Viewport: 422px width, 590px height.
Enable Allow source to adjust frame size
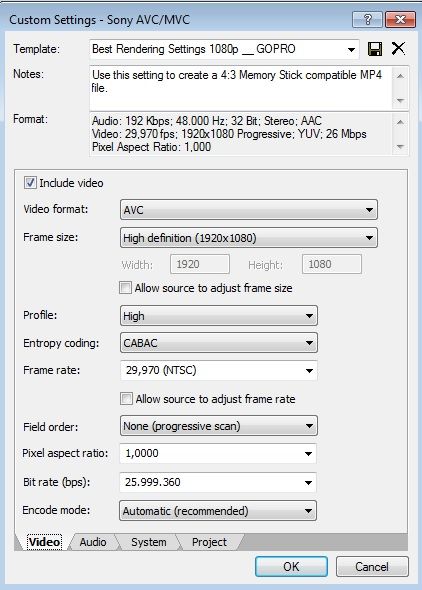coord(126,288)
